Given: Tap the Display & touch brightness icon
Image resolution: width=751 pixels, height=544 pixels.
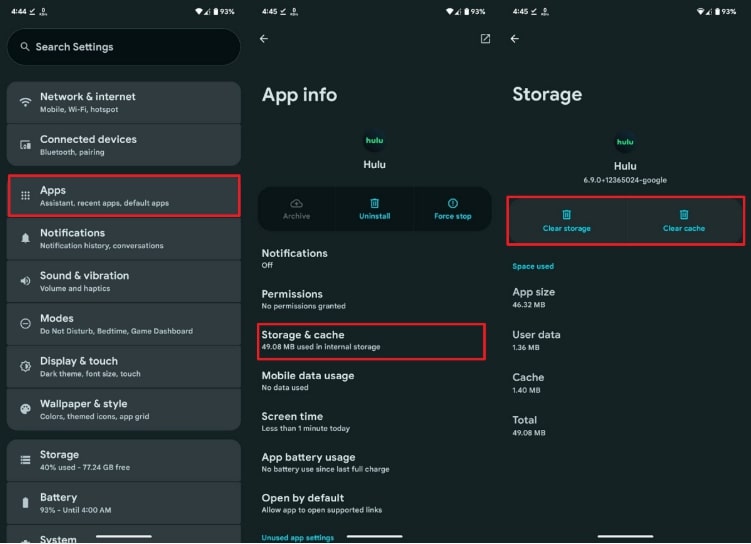Looking at the screenshot, I should 25,367.
